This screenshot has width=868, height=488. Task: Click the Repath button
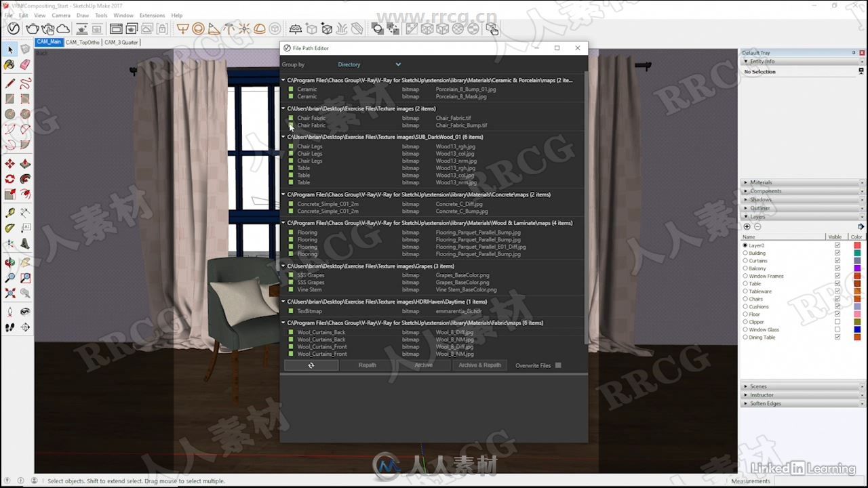(x=367, y=365)
